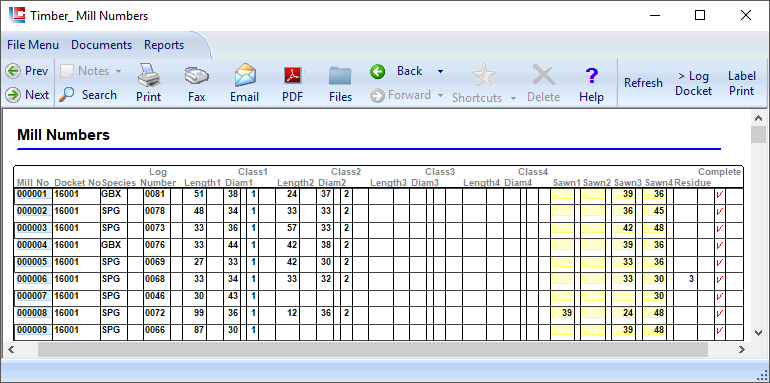Toggle Complete tick for Mill No 000002
770x383 pixels.
(x=720, y=212)
